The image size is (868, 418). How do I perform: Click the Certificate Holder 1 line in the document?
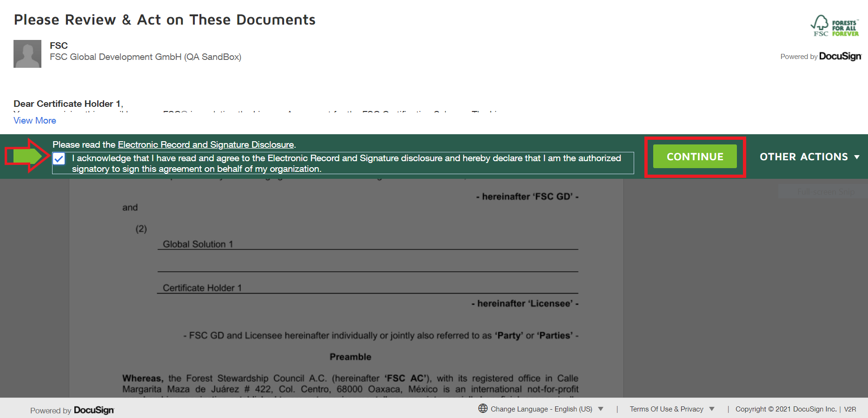[x=202, y=288]
